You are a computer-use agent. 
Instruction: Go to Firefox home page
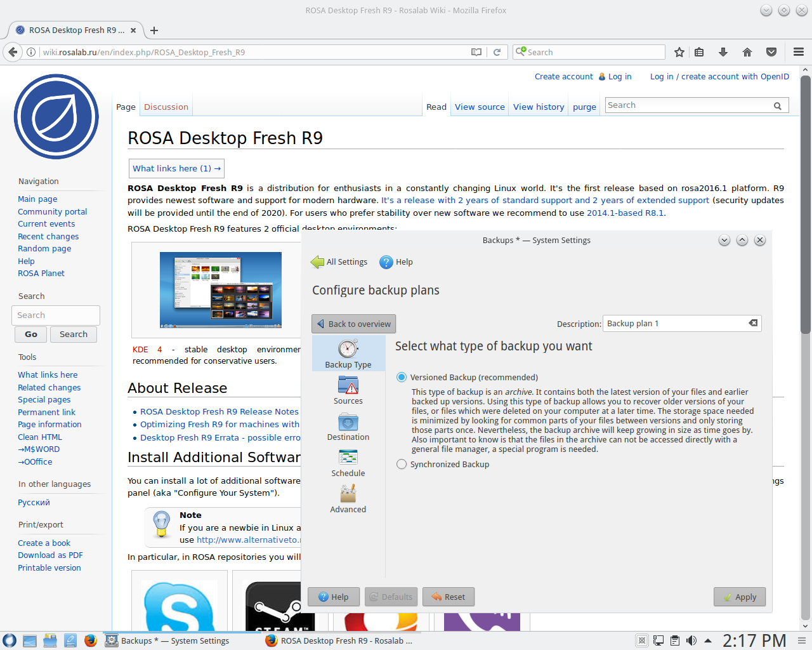pos(747,52)
